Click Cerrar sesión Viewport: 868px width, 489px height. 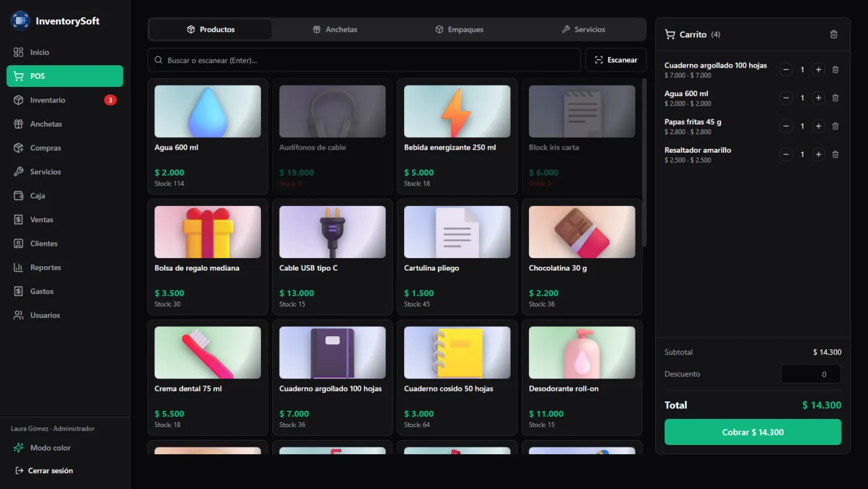pos(44,470)
